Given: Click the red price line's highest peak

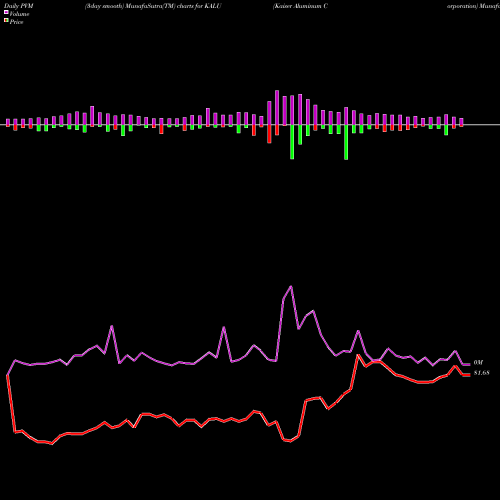Looking at the screenshot, I should pyautogui.click(x=358, y=355).
